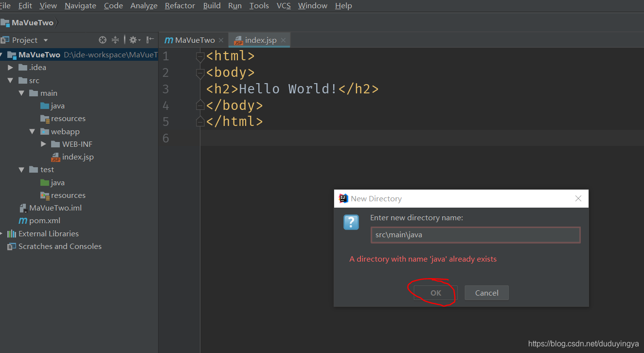
Task: Open the Analyze menu
Action: [144, 6]
